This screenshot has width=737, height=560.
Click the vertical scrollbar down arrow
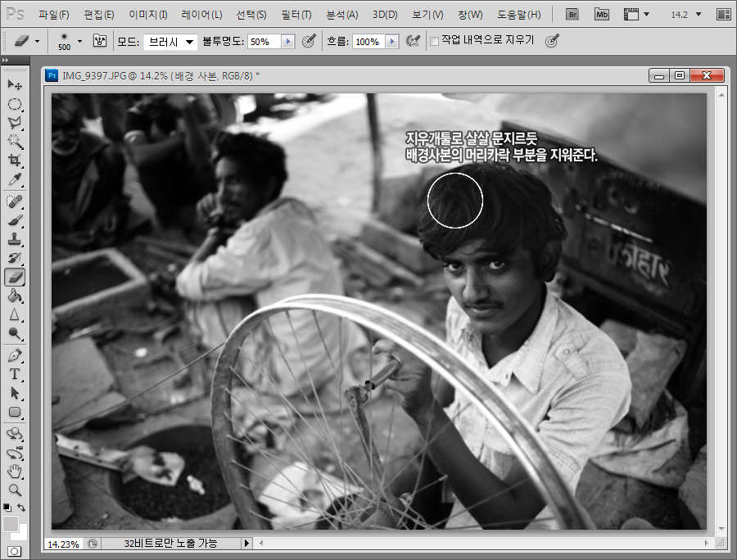pyautogui.click(x=721, y=529)
